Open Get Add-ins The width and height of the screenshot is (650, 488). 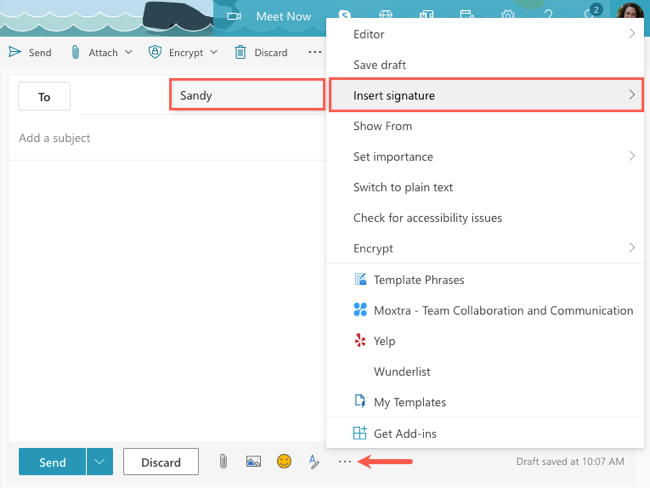pyautogui.click(x=404, y=433)
